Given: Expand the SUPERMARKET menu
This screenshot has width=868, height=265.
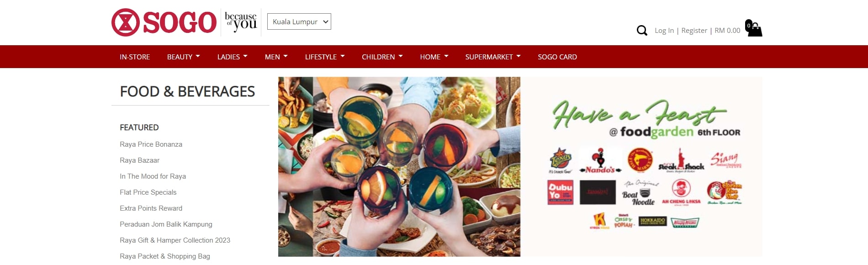Looking at the screenshot, I should pos(493,57).
